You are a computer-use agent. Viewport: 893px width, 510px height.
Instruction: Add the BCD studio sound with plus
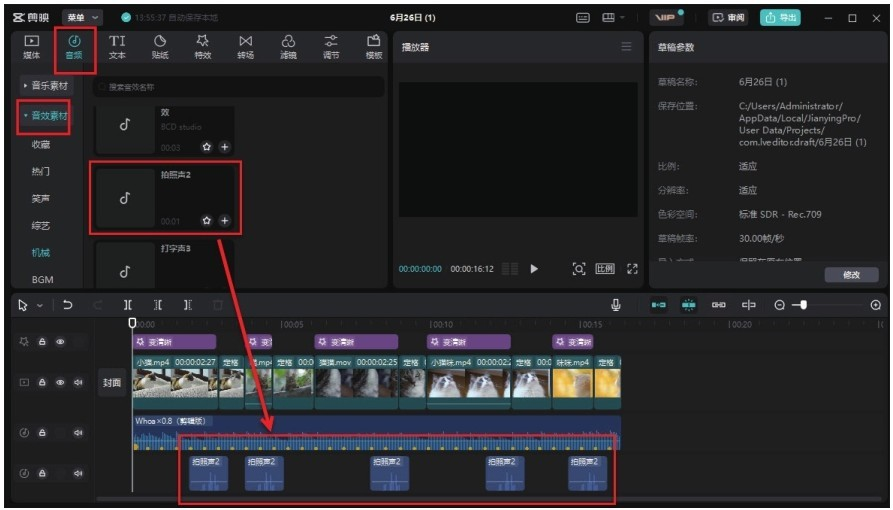224,147
